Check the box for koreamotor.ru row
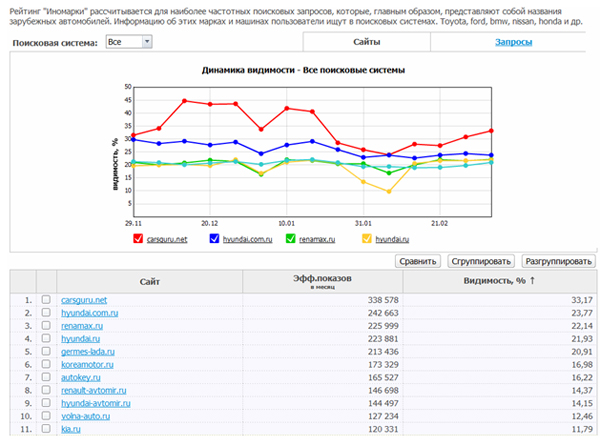 point(46,364)
